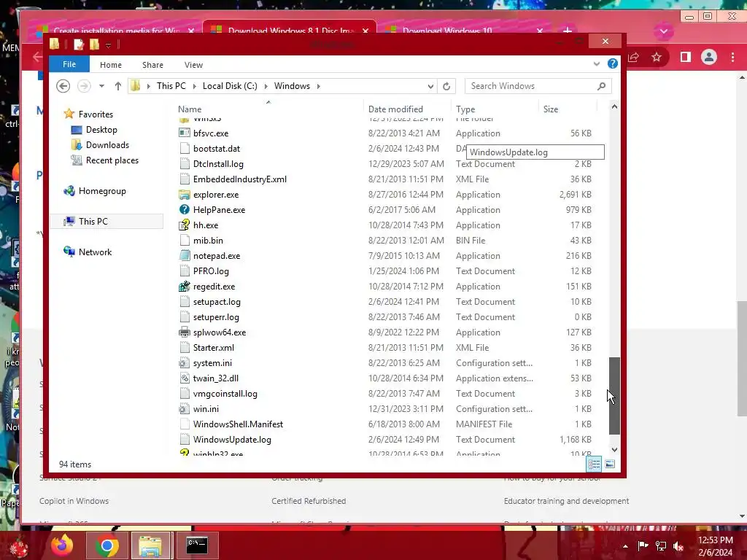The height and width of the screenshot is (560, 747).
Task: Switch to Create installation media Chrome tab
Action: click(x=117, y=31)
